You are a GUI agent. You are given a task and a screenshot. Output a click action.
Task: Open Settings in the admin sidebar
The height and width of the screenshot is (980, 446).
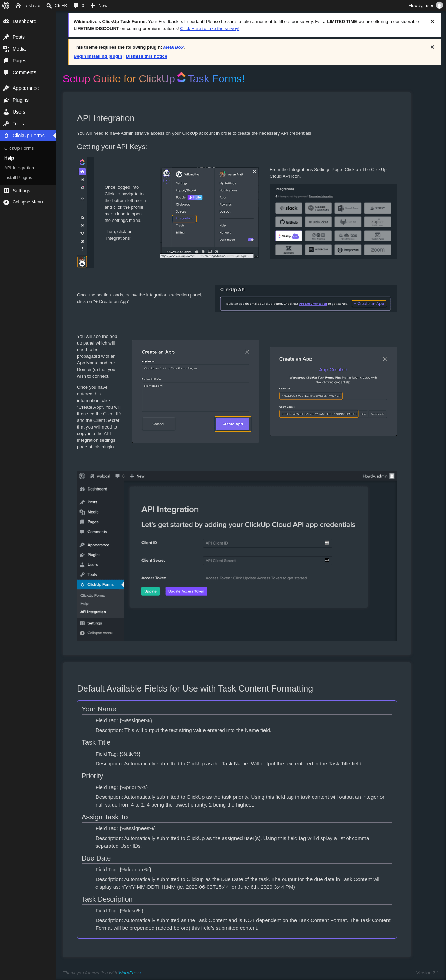pyautogui.click(x=28, y=191)
